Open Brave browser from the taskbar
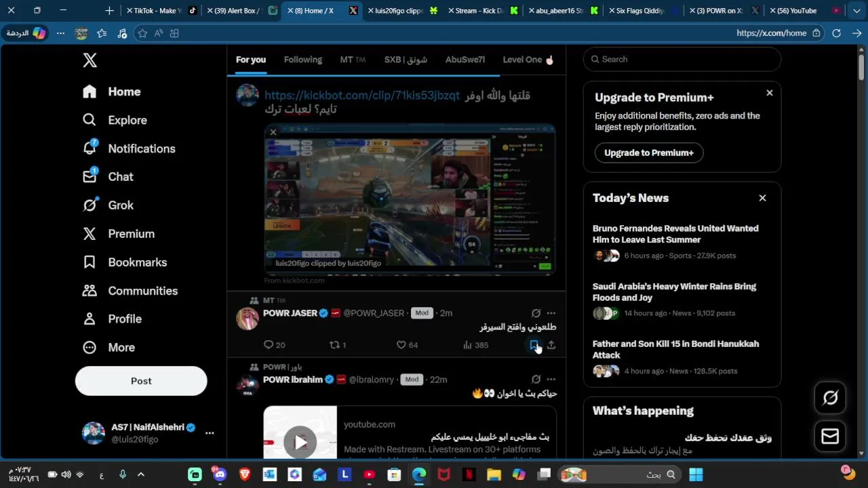 pyautogui.click(x=244, y=474)
